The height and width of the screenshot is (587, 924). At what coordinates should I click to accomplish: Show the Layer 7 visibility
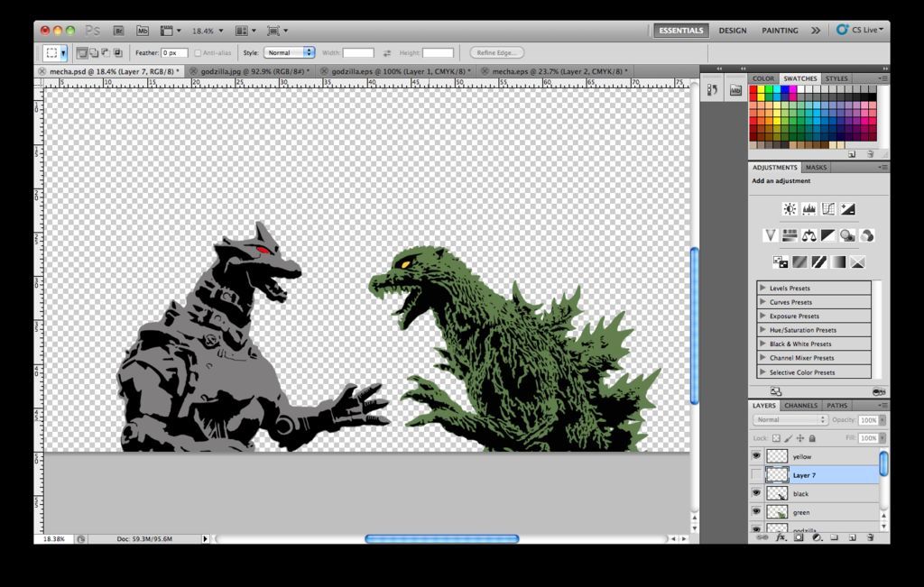click(757, 474)
